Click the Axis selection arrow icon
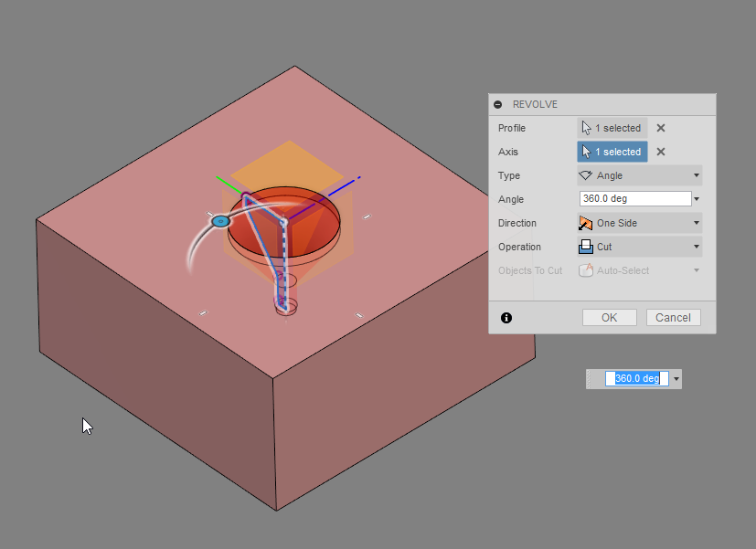Image resolution: width=756 pixels, height=549 pixels. [585, 152]
